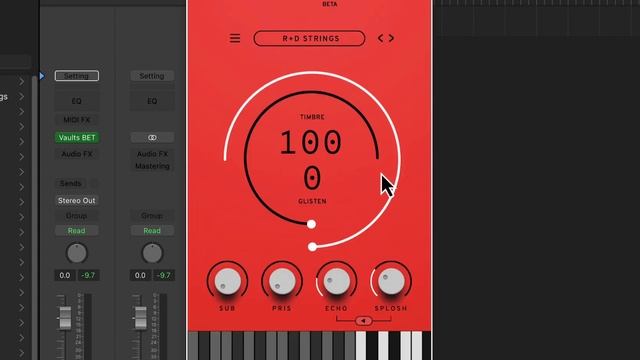640x360 pixels.
Task: Toggle the Echo-Splosh order arrow button
Action: click(363, 321)
